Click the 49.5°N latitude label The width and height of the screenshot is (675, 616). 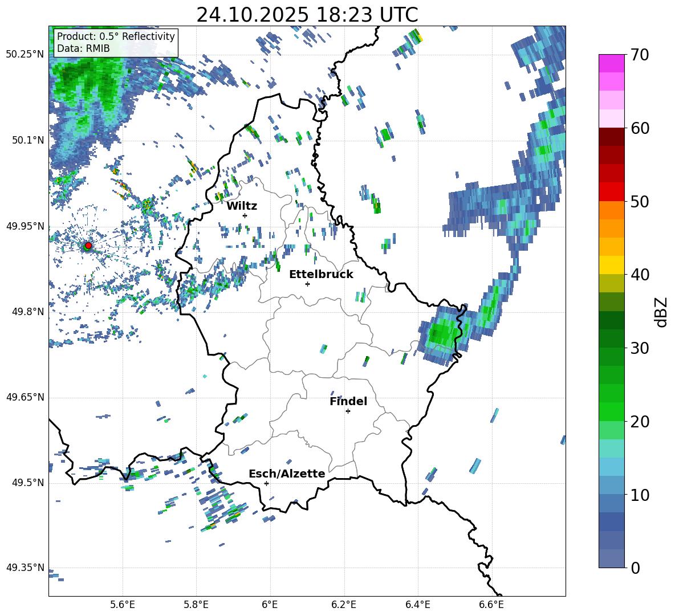(28, 483)
